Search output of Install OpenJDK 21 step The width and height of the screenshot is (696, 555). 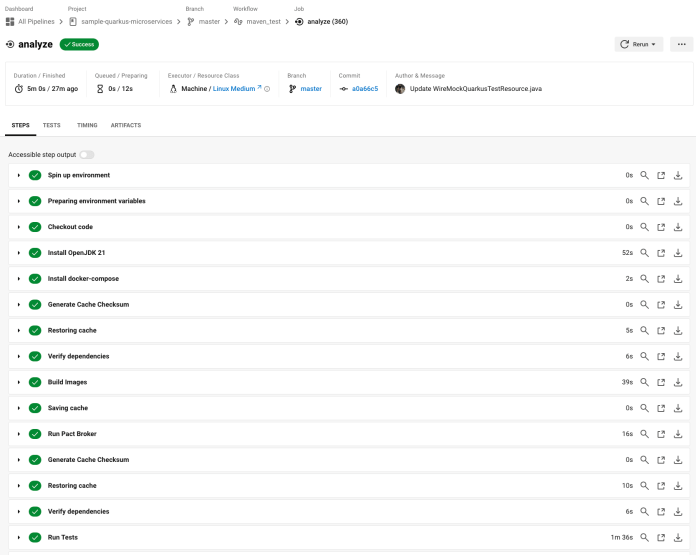point(645,253)
